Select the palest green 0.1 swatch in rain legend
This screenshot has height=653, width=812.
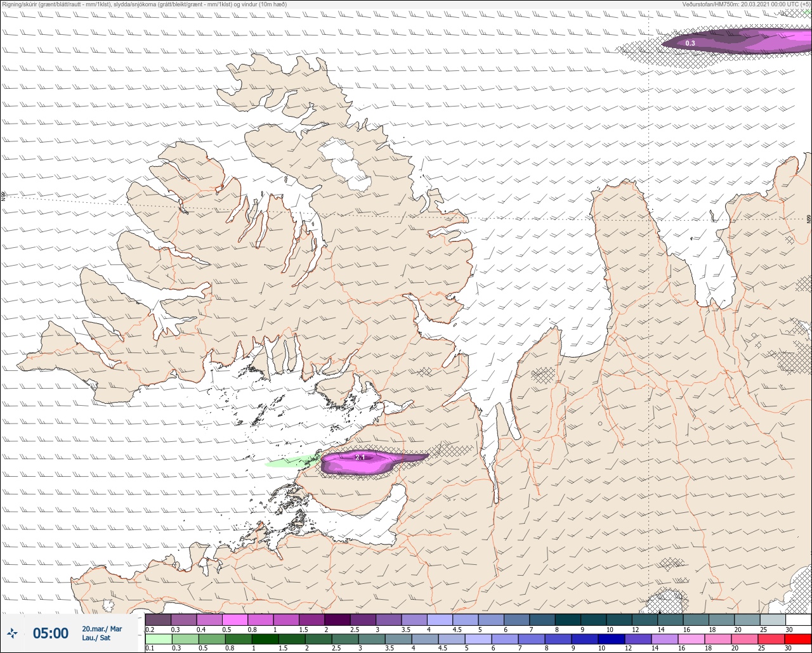click(158, 638)
